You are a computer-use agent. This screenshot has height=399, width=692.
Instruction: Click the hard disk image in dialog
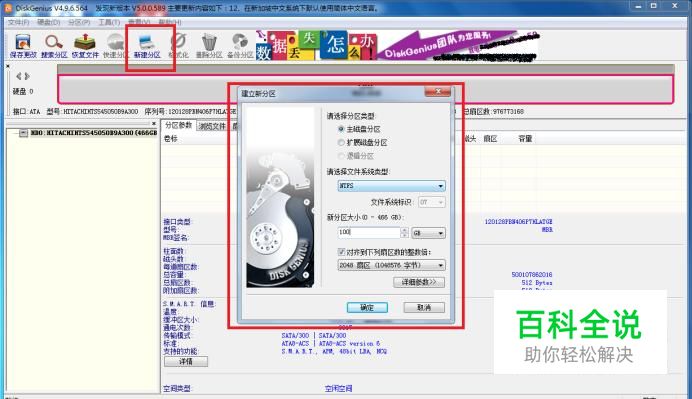(x=280, y=197)
